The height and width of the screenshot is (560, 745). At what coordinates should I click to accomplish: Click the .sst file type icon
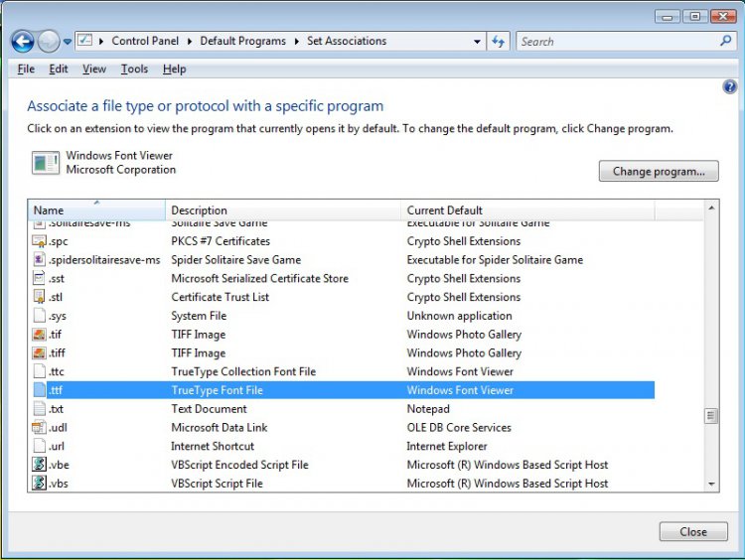39,278
